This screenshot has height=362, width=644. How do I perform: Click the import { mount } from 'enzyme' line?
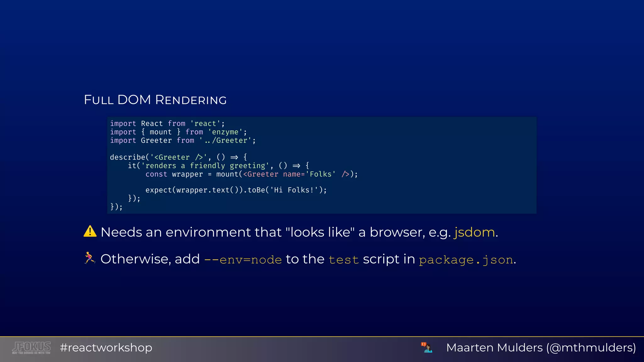[x=179, y=132]
